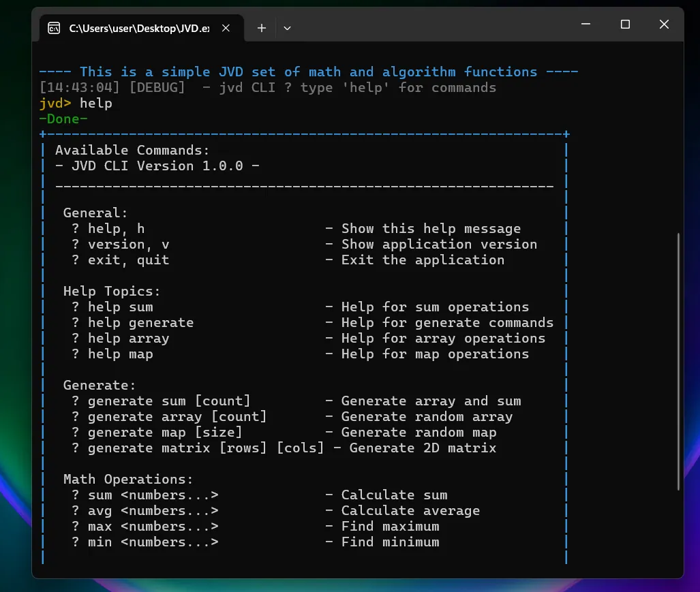This screenshot has height=592, width=700.
Task: Click the 'Help Topics:' section heading
Action: pos(112,292)
